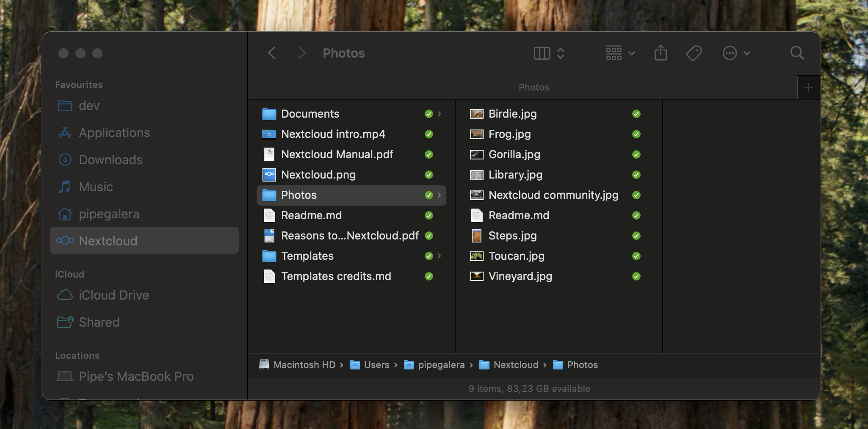Click sync status checkmark for Vineyard.jpg
Viewport: 868px width, 429px height.
[x=636, y=276]
